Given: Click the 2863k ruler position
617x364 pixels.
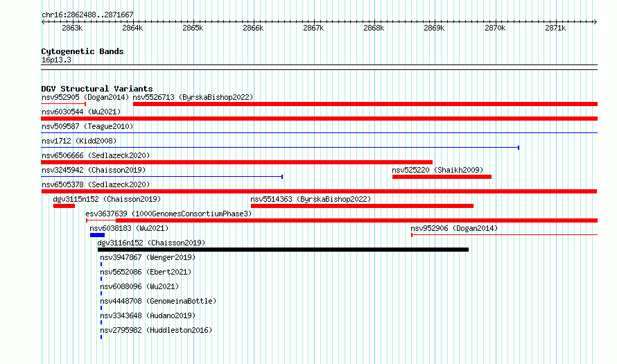Looking at the screenshot, I should click(x=72, y=28).
